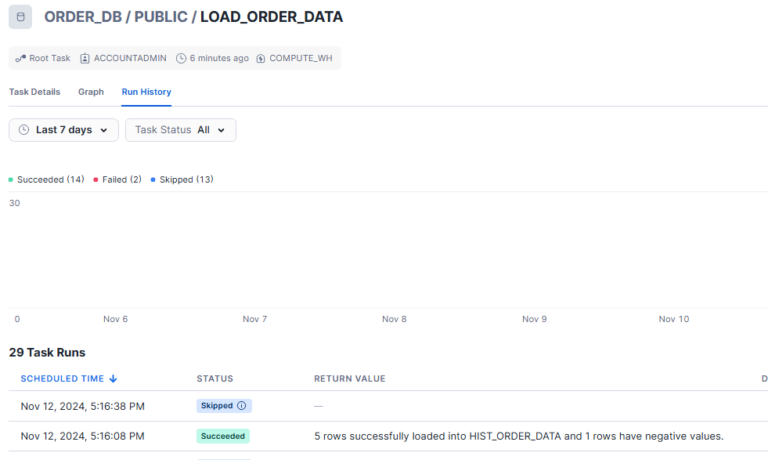Click the clock icon beside 6 minutes ago
Screen dimensions: 768x460
coord(181,58)
